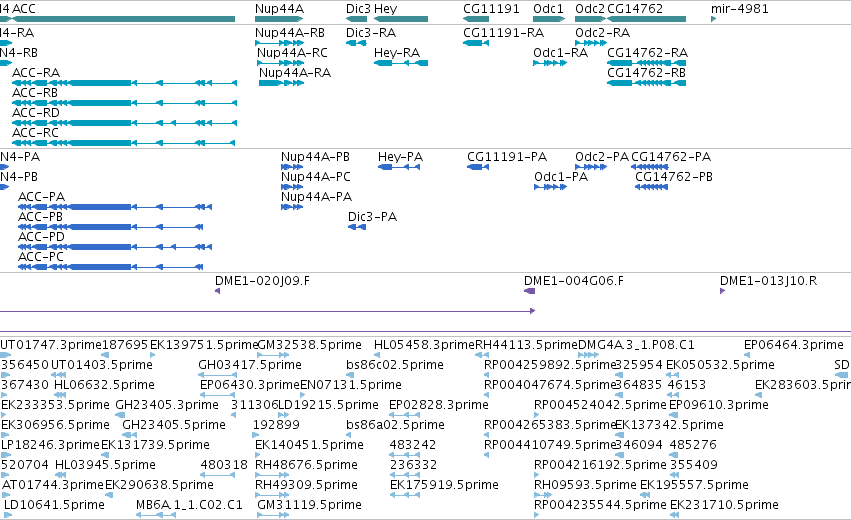This screenshot has height=520, width=851.
Task: Open the RH44113.5prime EST label
Action: 526,345
